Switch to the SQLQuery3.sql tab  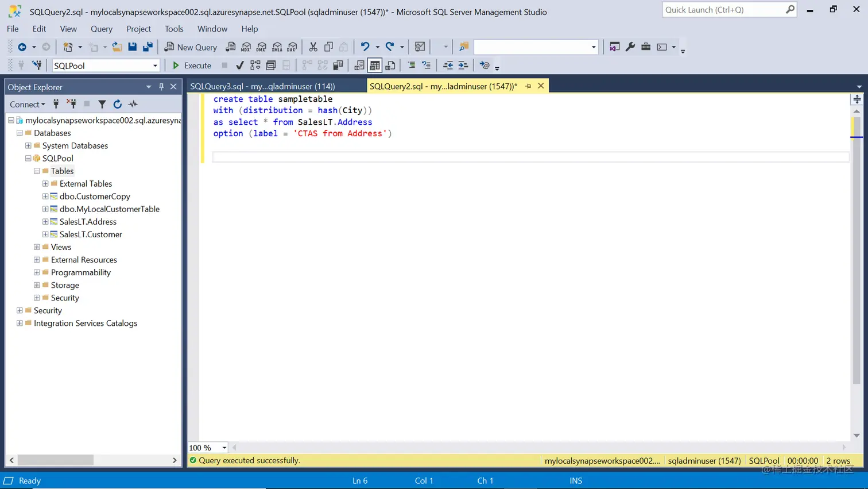point(262,86)
